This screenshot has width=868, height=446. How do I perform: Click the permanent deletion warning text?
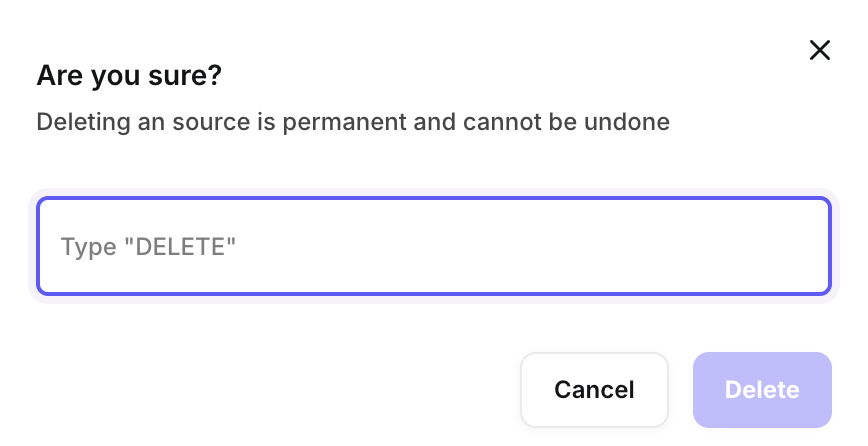pyautogui.click(x=352, y=123)
